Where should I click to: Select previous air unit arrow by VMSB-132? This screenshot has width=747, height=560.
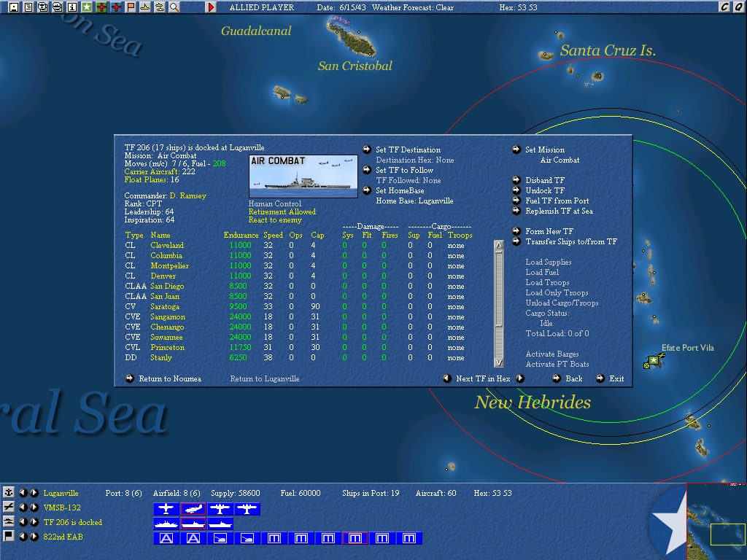(x=23, y=507)
